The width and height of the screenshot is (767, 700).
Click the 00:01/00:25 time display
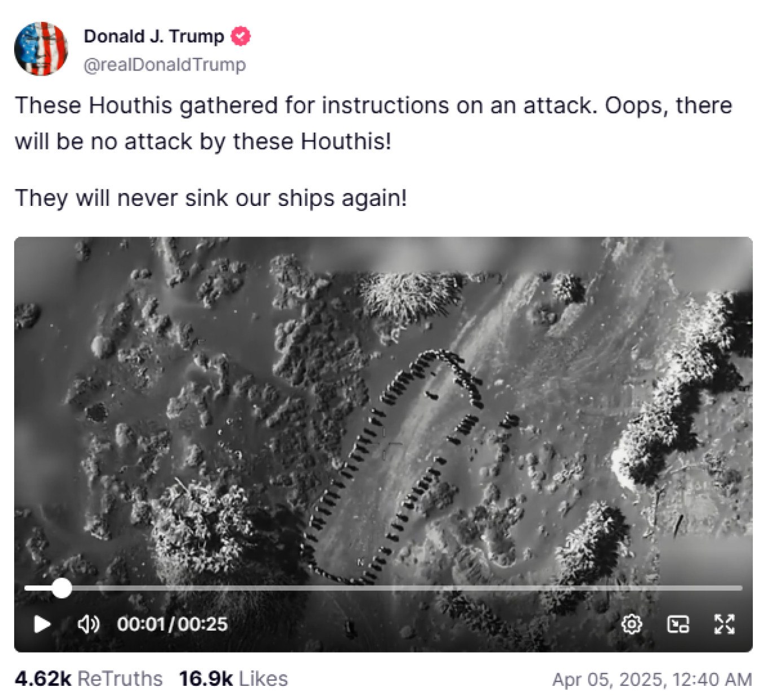tap(172, 624)
